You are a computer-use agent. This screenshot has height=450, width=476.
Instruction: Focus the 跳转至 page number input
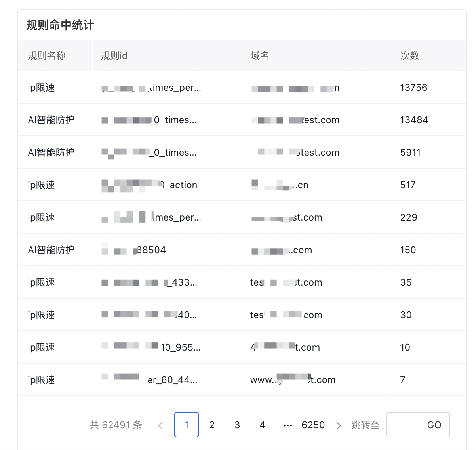[x=403, y=425]
